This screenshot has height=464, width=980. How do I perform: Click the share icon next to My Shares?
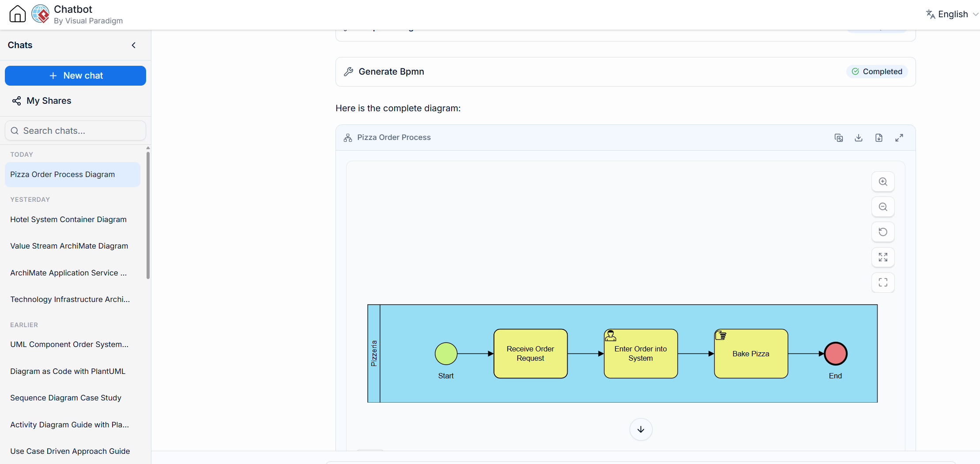(x=16, y=101)
